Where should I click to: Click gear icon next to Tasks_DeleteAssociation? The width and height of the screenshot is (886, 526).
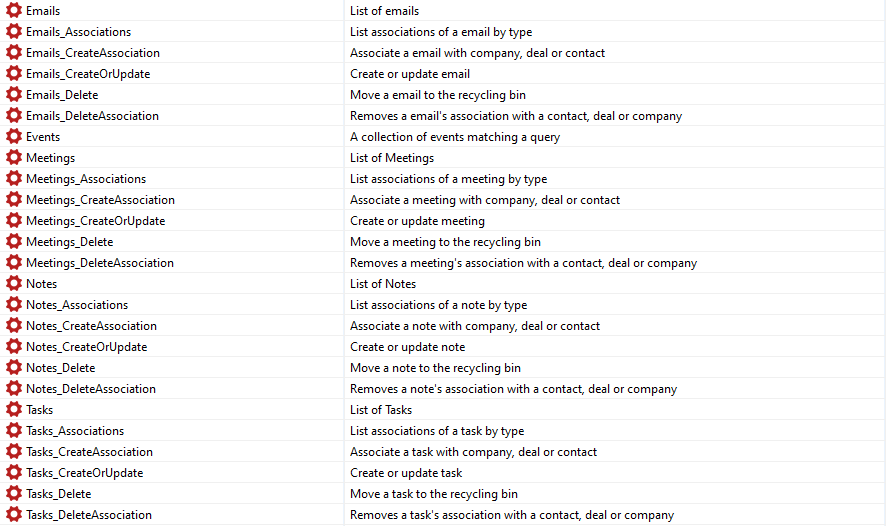pyautogui.click(x=14, y=515)
